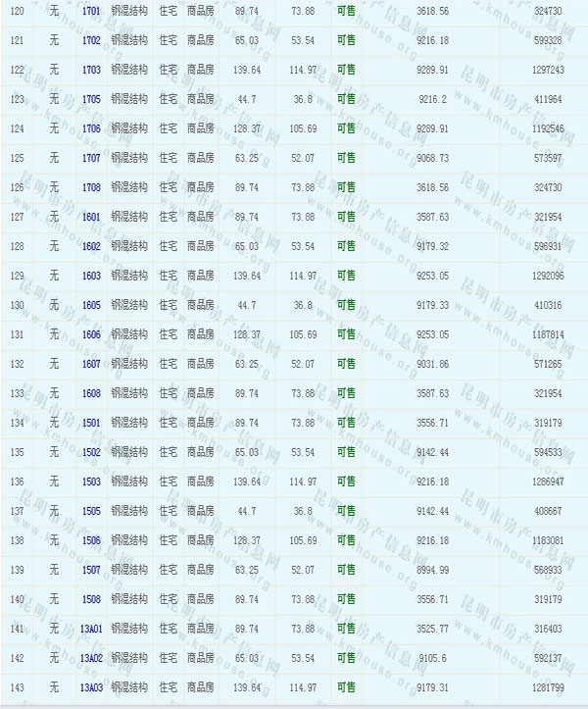Open unit 1506 link
Viewport: 588px width, 709px height.
click(91, 540)
